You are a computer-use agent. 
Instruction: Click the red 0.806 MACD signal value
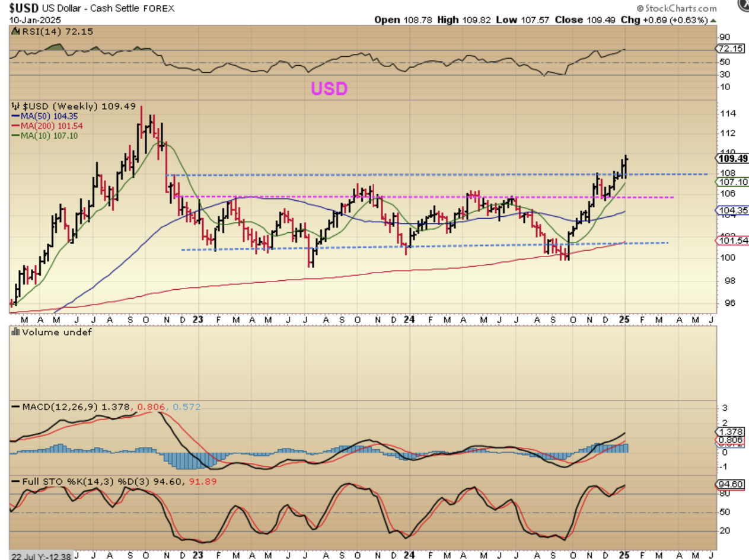pyautogui.click(x=151, y=407)
